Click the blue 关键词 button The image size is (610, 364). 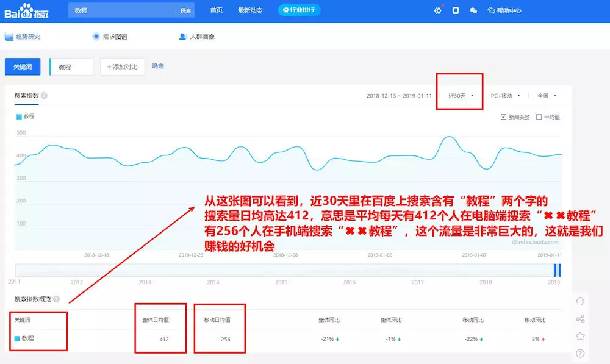(x=23, y=67)
